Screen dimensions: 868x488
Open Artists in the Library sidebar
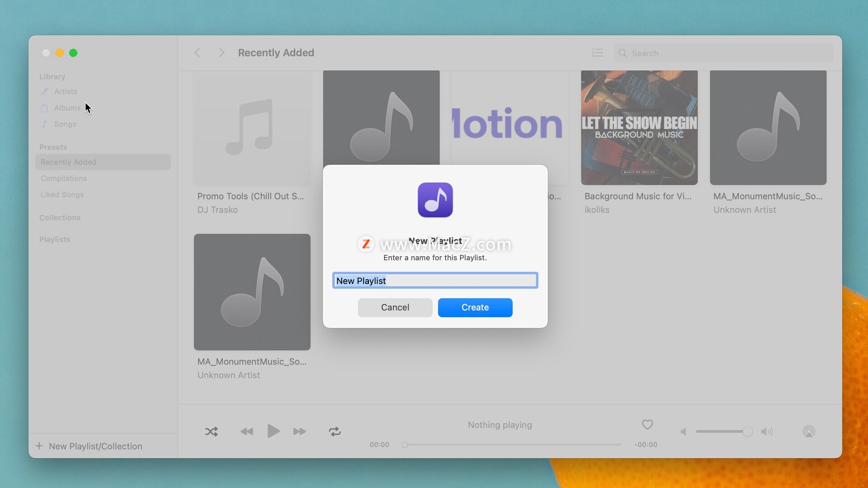pos(66,91)
